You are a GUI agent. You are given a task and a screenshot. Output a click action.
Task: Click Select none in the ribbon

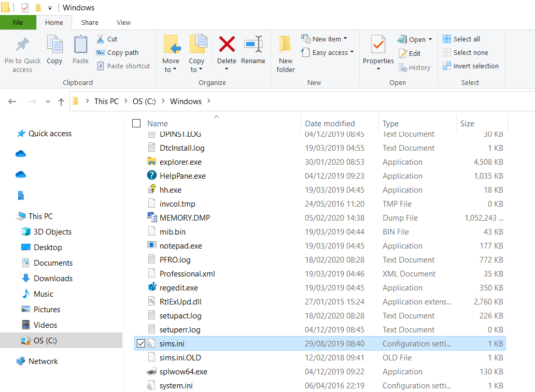[x=466, y=52]
